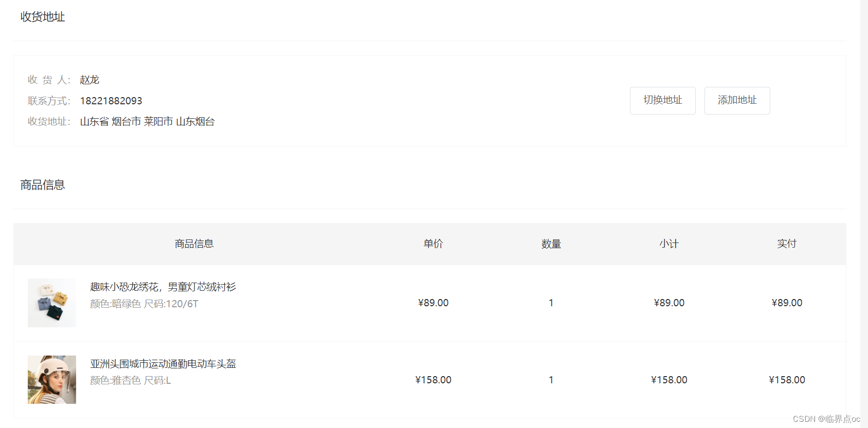Click the 收货地址 section heading
868x428 pixels.
point(42,17)
